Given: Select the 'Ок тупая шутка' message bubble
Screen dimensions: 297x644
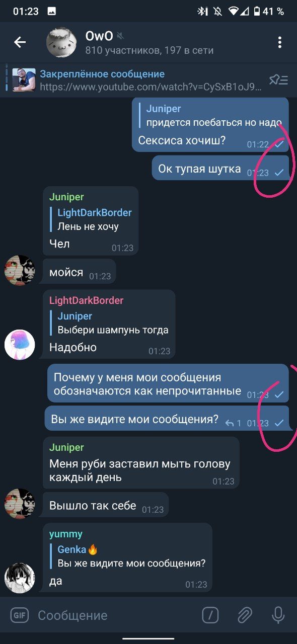Looking at the screenshot, I should coord(220,168).
